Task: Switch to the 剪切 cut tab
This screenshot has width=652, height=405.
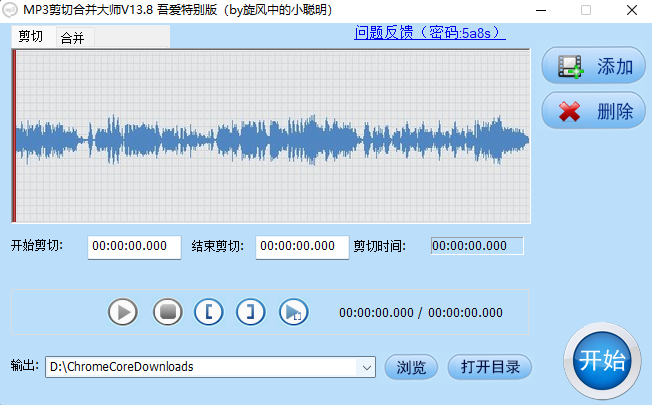Action: (32, 37)
